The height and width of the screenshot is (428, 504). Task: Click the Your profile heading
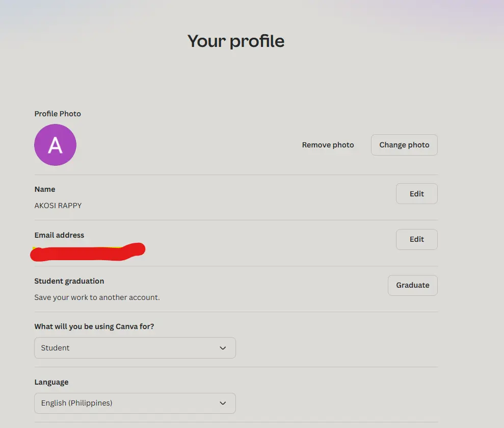click(x=236, y=41)
